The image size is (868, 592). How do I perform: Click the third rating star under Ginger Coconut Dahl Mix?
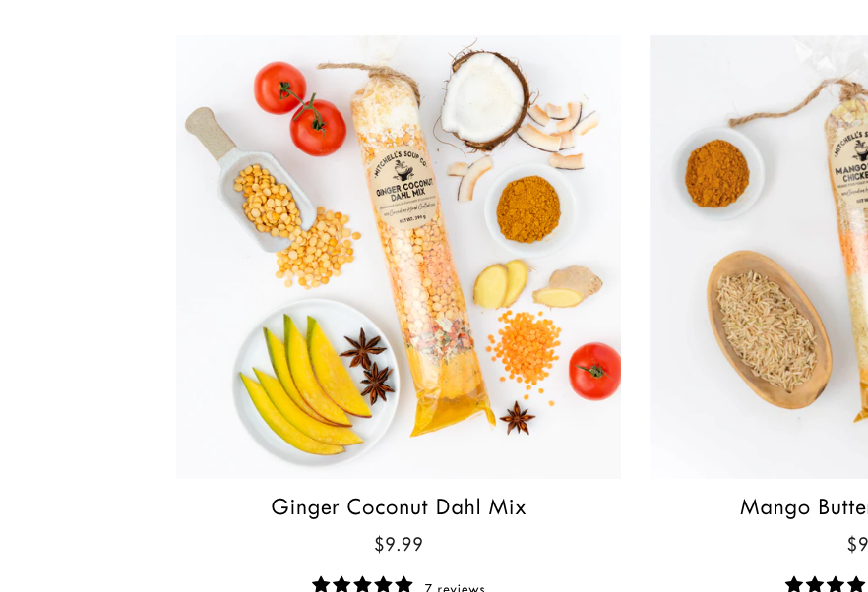[362, 584]
